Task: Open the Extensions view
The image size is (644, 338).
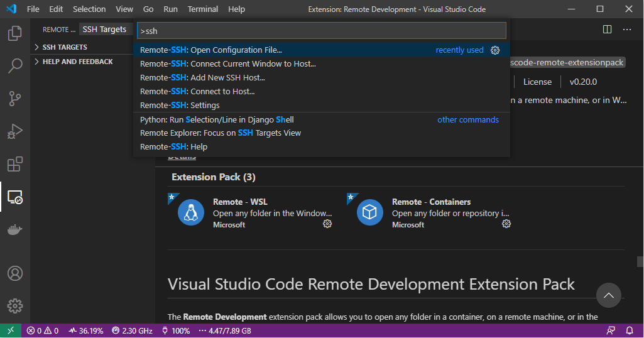Action: tap(15, 164)
